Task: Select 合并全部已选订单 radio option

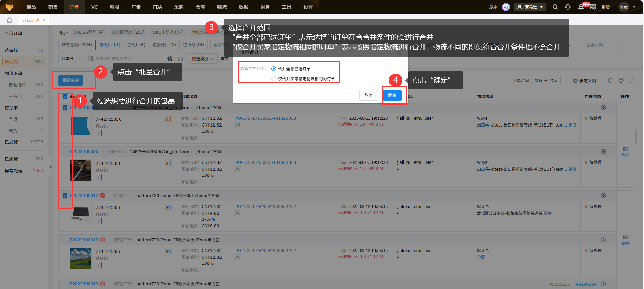Action: 274,69
